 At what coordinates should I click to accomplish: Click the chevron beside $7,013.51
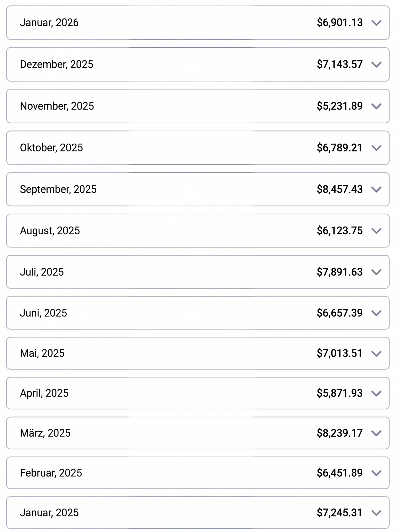point(376,353)
